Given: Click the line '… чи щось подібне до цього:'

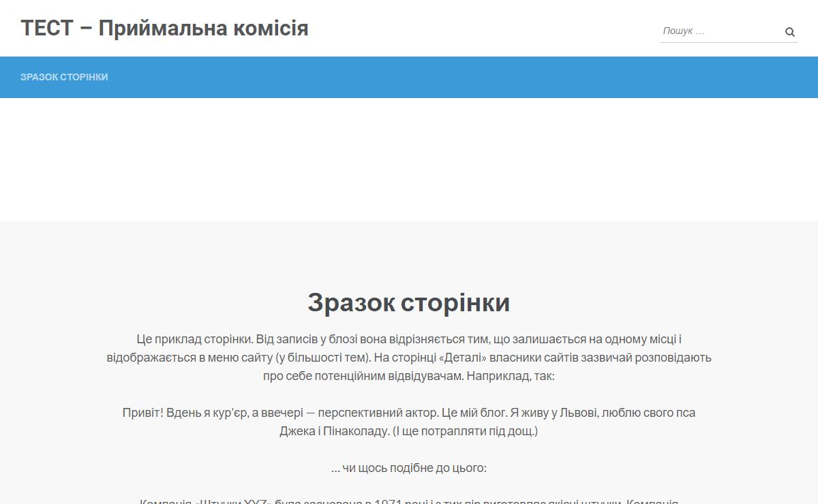Looking at the screenshot, I should [x=409, y=468].
